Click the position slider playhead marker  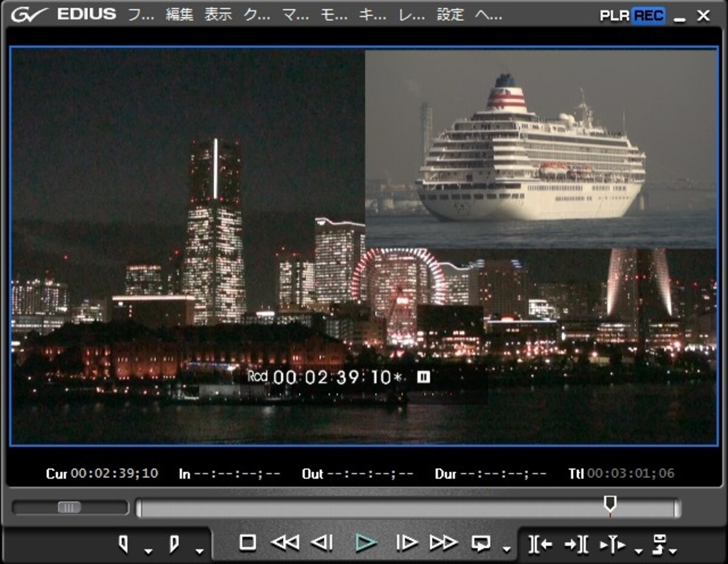(x=610, y=503)
